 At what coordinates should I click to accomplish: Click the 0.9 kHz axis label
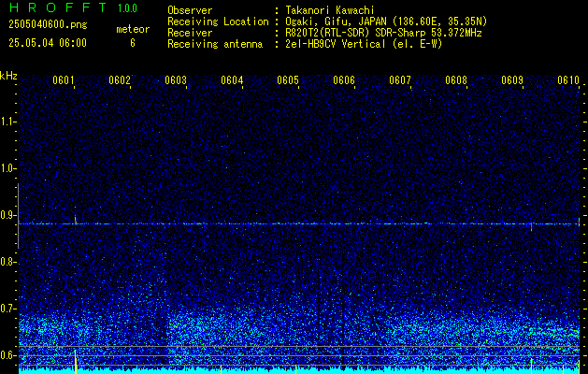click(7, 215)
